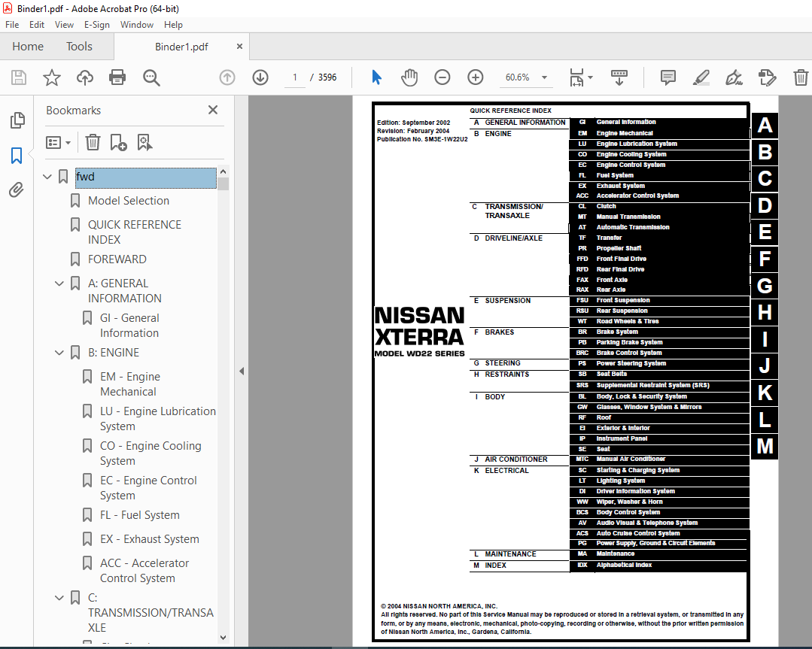The height and width of the screenshot is (649, 812).
Task: Open the page thumbnails panel
Action: click(x=17, y=120)
